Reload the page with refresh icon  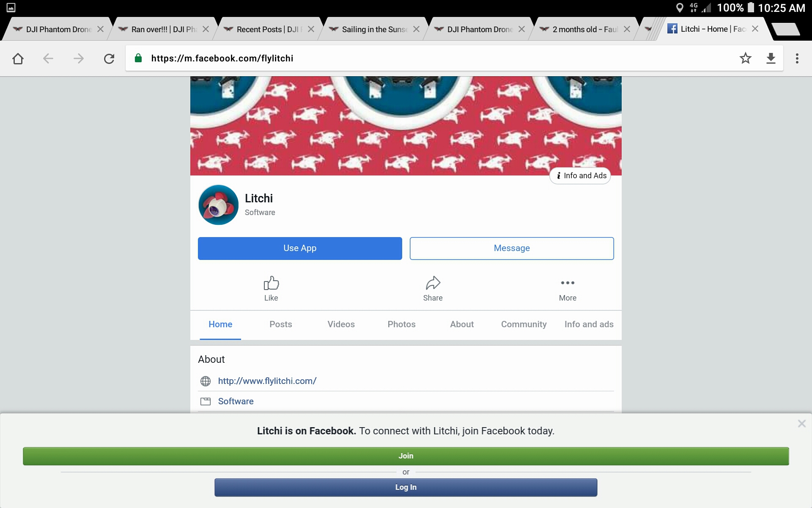(109, 58)
